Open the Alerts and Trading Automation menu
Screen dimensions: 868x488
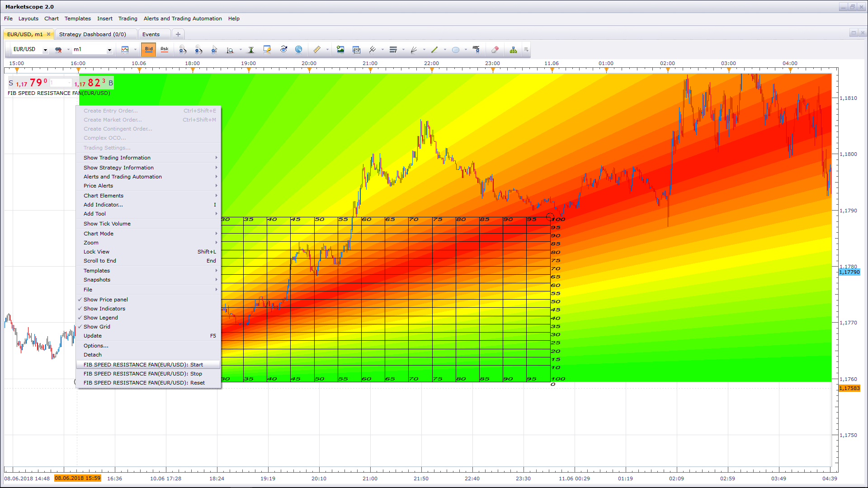coord(183,19)
